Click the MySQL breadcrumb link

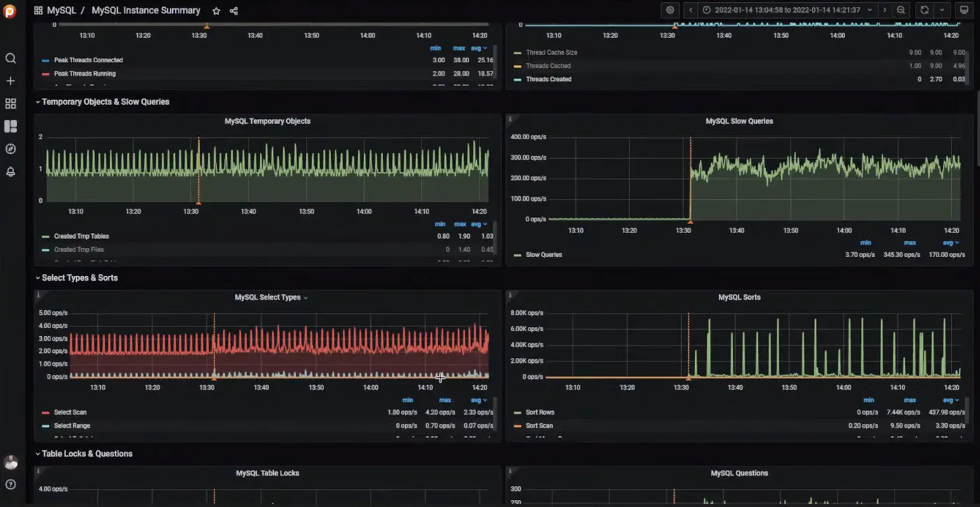(x=62, y=11)
